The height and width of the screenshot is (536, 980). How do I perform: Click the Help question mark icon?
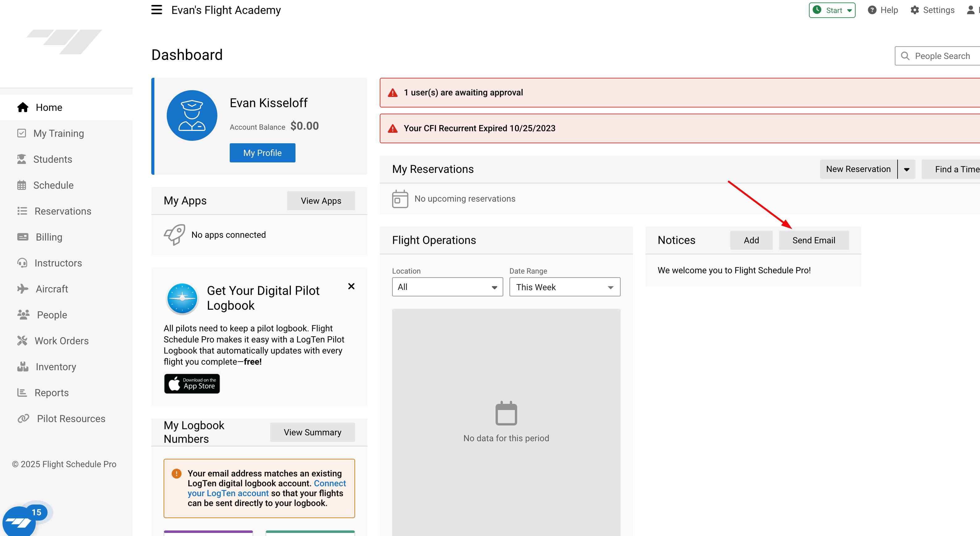tap(872, 10)
